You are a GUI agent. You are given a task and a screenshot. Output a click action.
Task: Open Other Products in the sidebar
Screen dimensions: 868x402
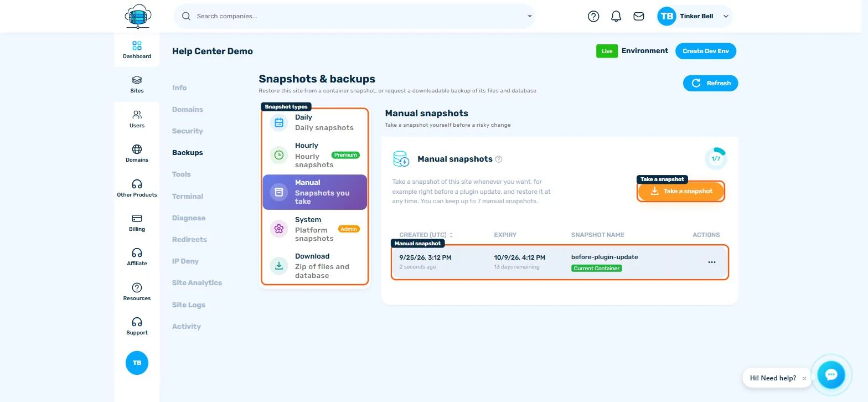tap(137, 188)
